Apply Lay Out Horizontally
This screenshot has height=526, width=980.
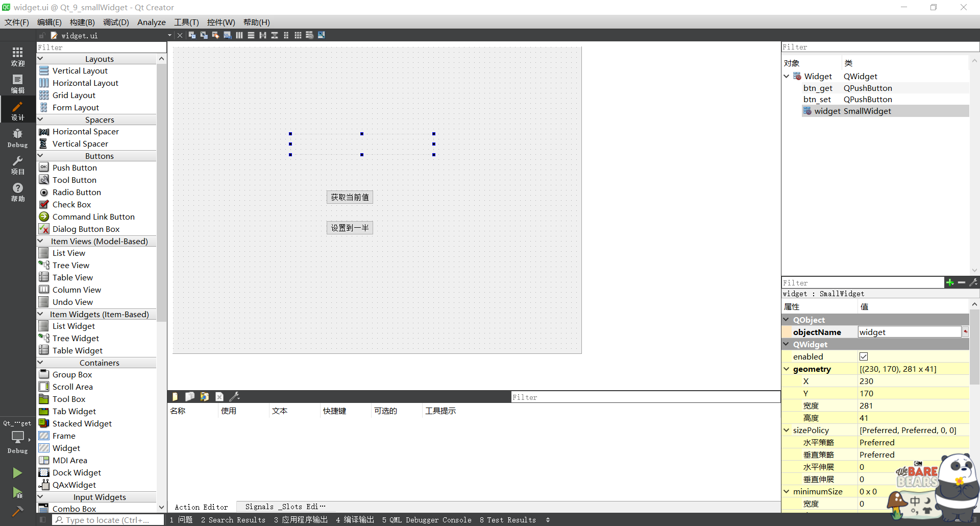[x=239, y=35]
